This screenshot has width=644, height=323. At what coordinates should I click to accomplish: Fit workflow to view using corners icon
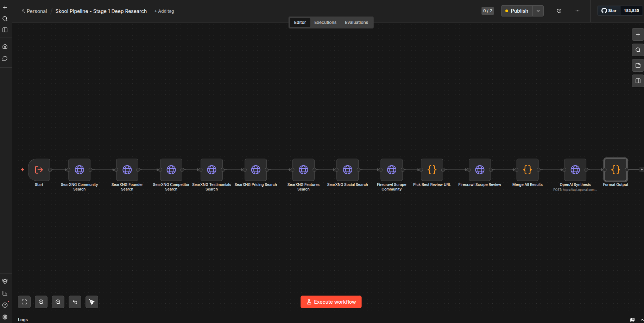tap(24, 302)
